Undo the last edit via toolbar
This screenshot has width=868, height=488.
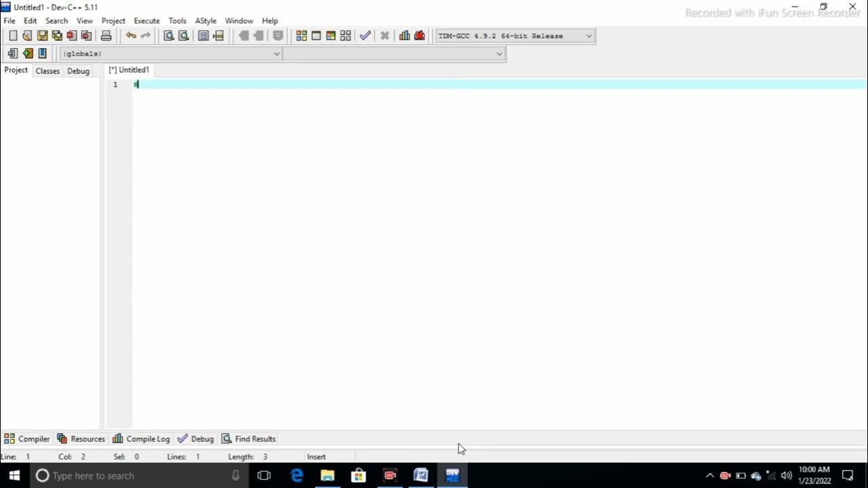tap(131, 36)
